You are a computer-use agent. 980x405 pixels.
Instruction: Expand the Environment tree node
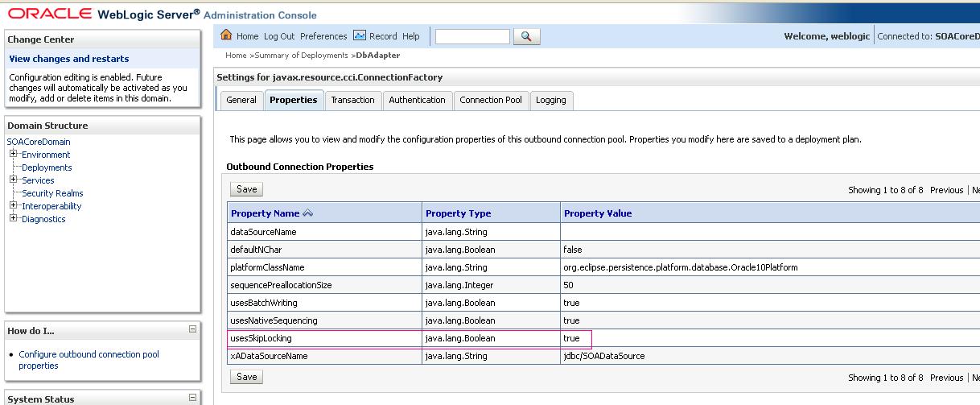point(14,154)
